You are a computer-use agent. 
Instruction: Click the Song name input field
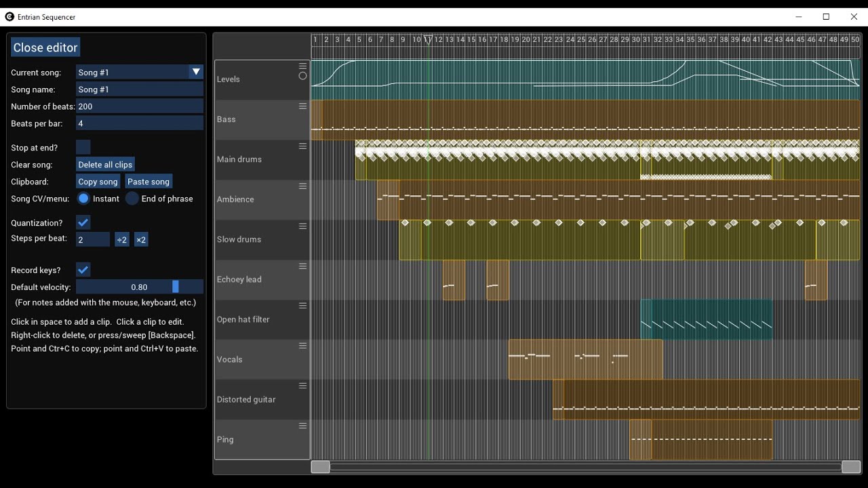click(x=140, y=89)
